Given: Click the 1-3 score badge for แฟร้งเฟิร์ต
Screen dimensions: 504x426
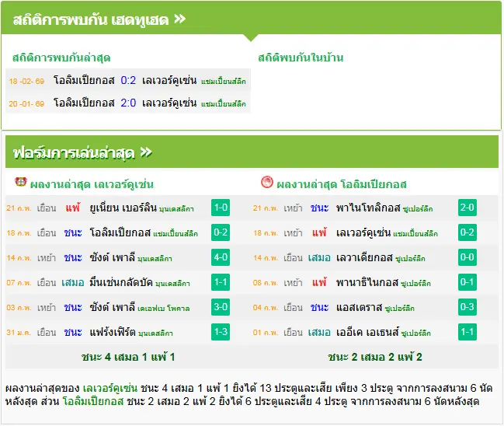Looking at the screenshot, I should point(221,332).
